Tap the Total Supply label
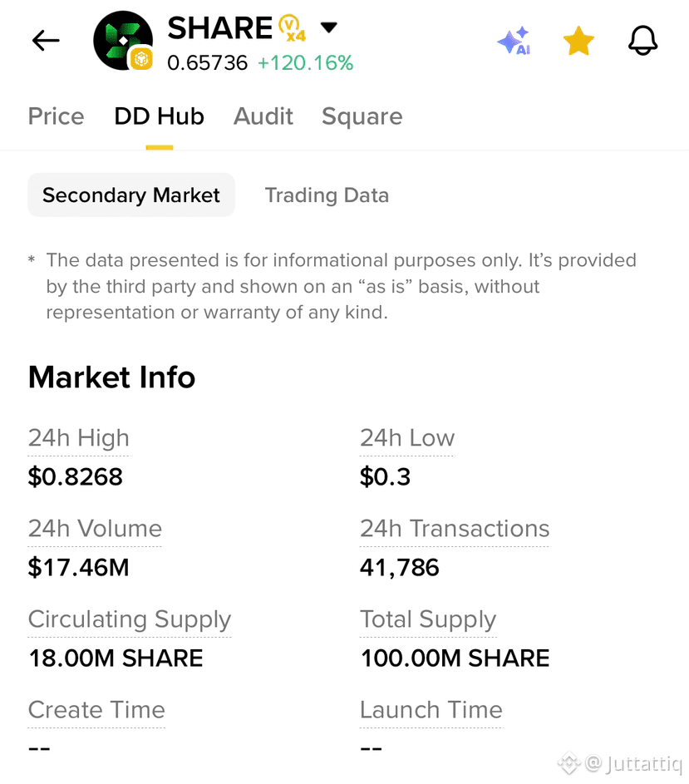The image size is (689, 784). tap(428, 619)
